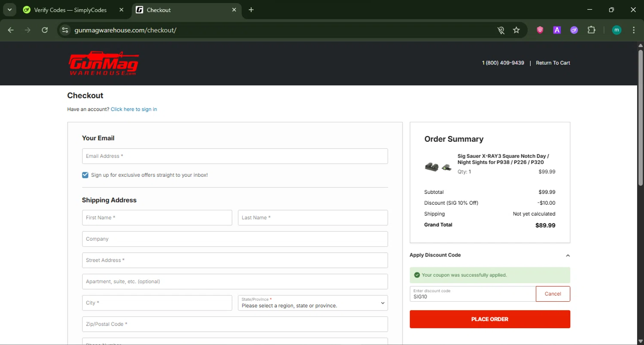Open the purple A extension icon
This screenshot has width=644, height=345.
(x=557, y=30)
